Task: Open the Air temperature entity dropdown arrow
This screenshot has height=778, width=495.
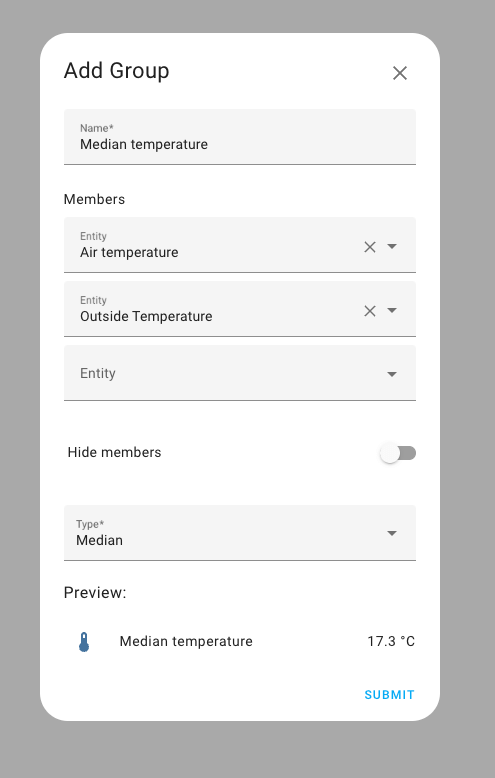Action: [392, 246]
